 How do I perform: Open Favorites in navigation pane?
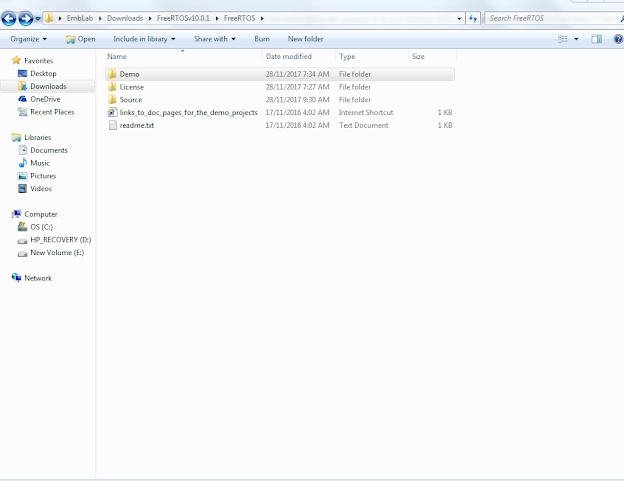click(x=39, y=60)
